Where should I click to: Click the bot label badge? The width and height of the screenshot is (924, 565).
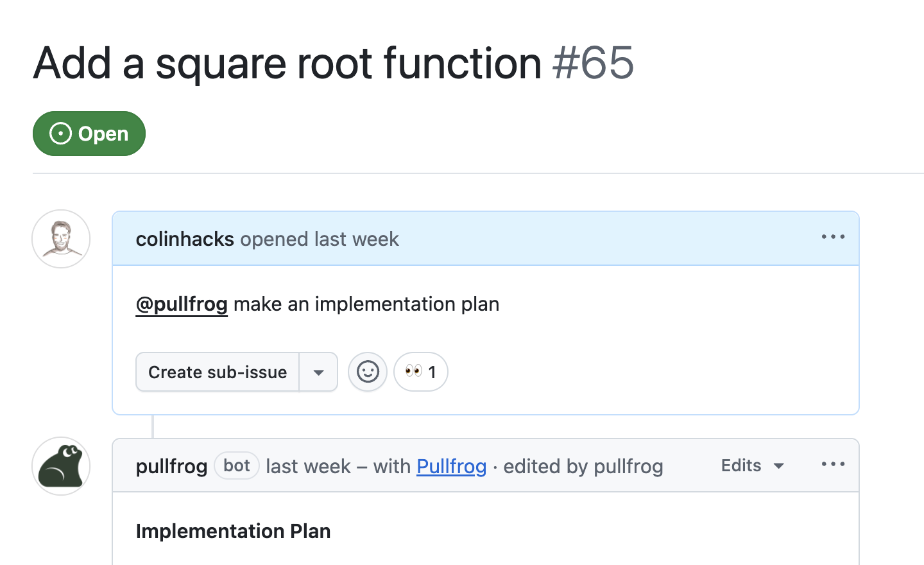[237, 465]
